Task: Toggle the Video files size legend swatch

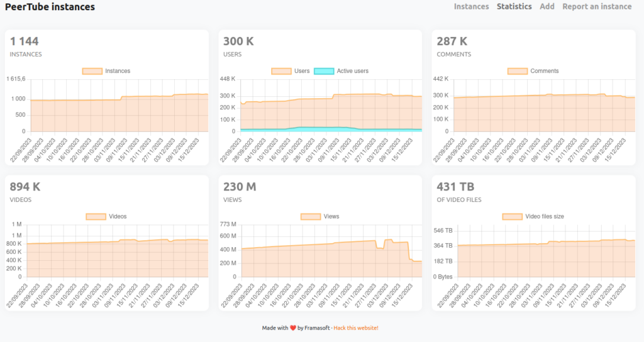Action: pyautogui.click(x=513, y=216)
